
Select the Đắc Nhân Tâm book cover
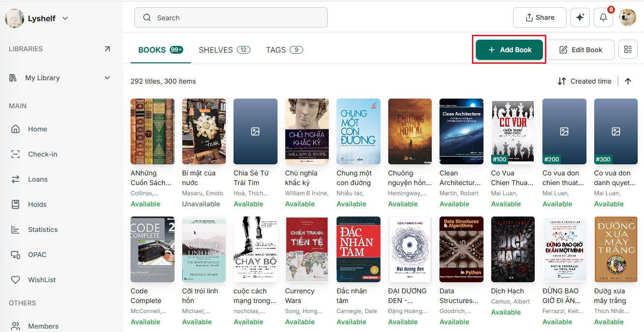coord(358,249)
